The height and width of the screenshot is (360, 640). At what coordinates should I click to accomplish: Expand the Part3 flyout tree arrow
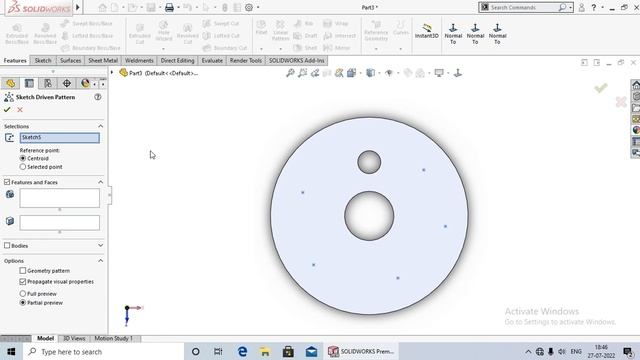tap(112, 73)
